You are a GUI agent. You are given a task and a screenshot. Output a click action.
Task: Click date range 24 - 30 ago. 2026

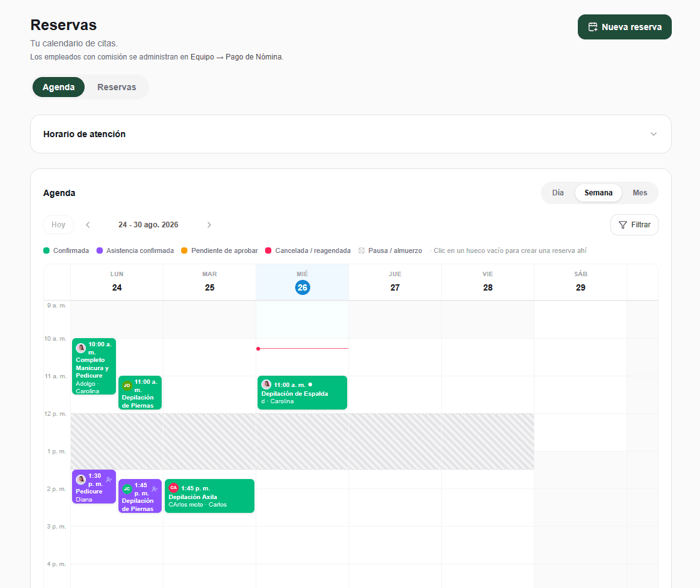149,225
